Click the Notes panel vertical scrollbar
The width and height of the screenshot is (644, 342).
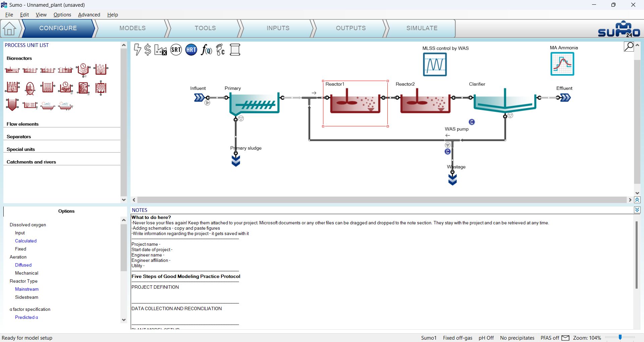[637, 255]
